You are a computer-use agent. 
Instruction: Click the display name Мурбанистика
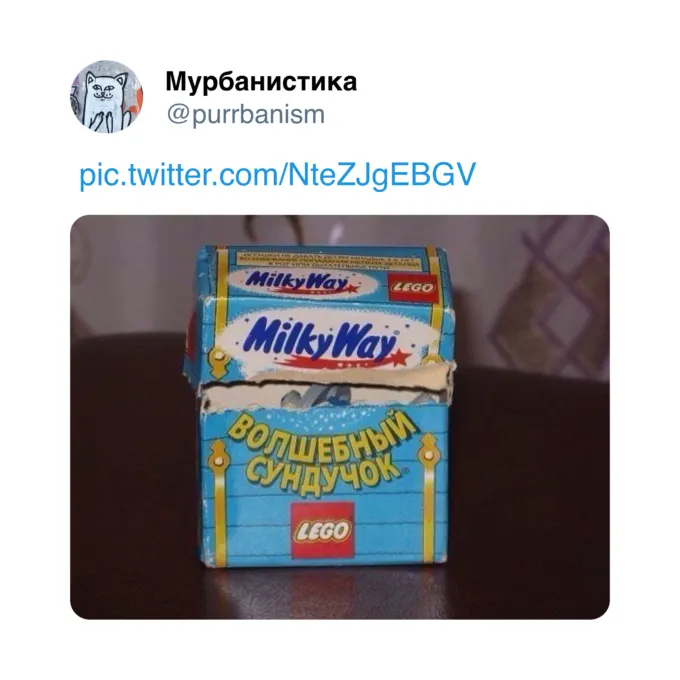tap(261, 81)
